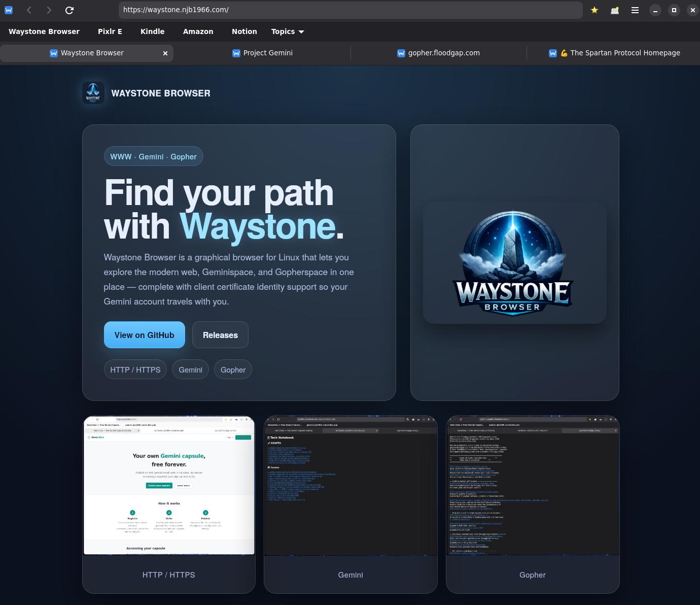Screen dimensions: 700x605
Task: Open the Notion bookmark
Action: pyautogui.click(x=244, y=31)
